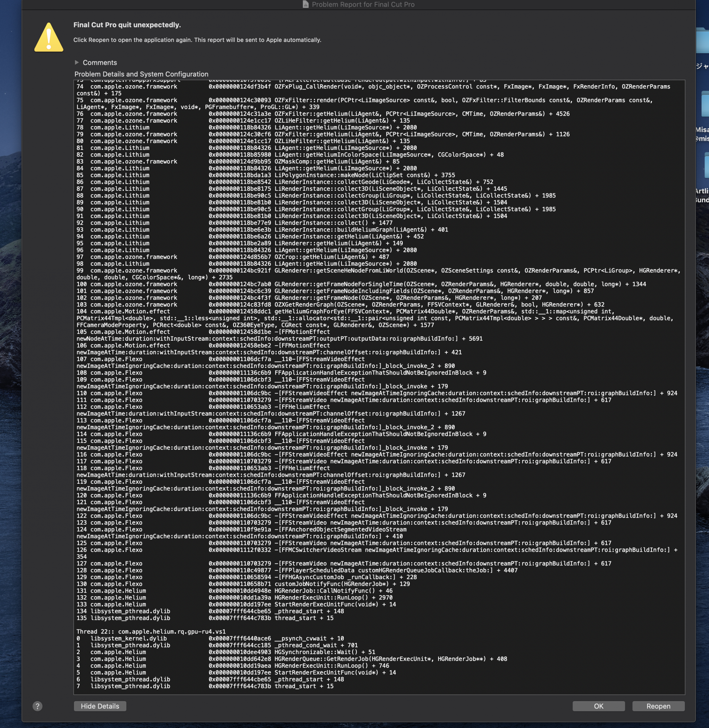Click Thread 22 line 3 HGRenderQueue::GetRenderJob
Image resolution: width=709 pixels, height=728 pixels.
[292, 659]
